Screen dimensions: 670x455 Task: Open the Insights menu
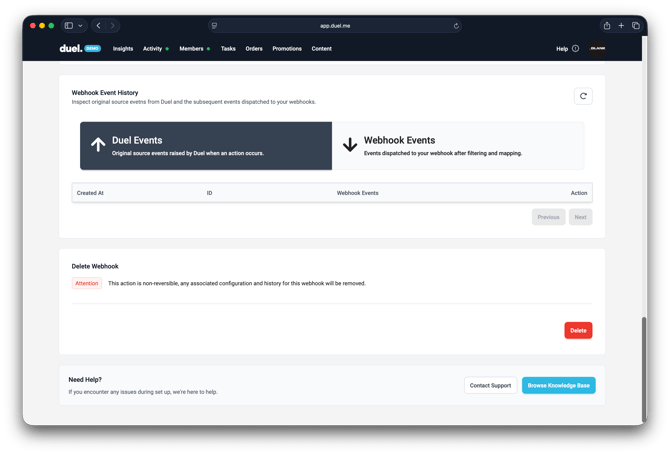(x=123, y=48)
